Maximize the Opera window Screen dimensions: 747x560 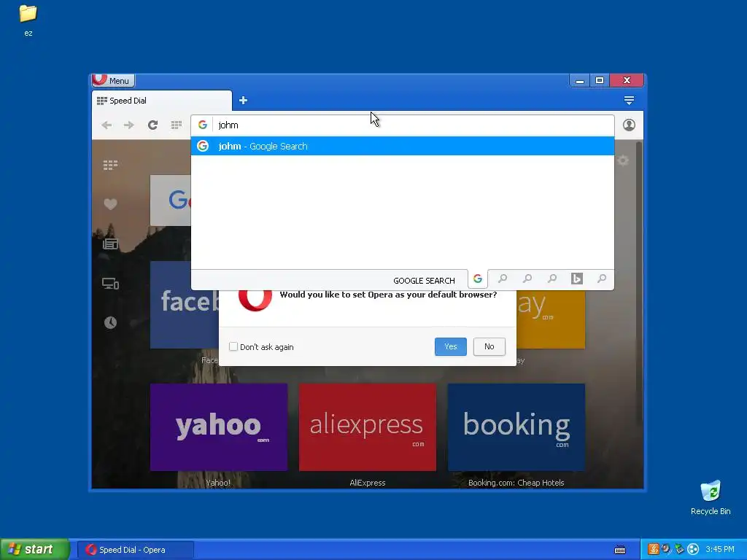pyautogui.click(x=600, y=80)
